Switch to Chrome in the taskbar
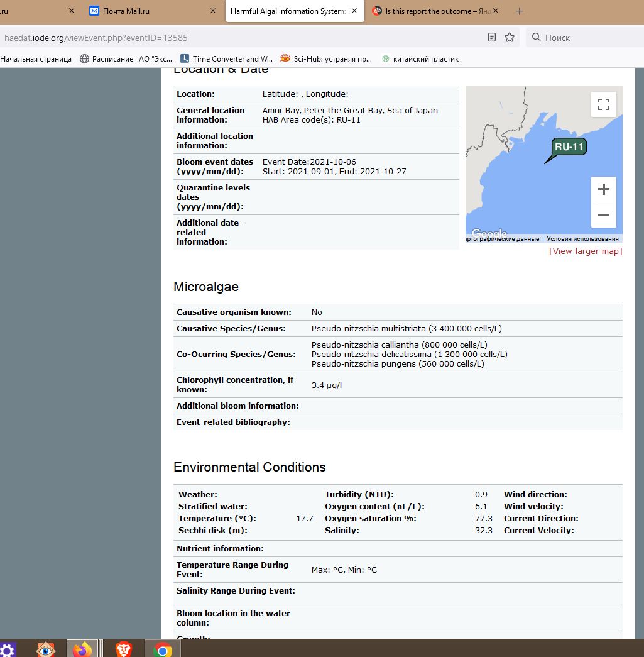Screen dimensions: 644x657 [x=163, y=649]
